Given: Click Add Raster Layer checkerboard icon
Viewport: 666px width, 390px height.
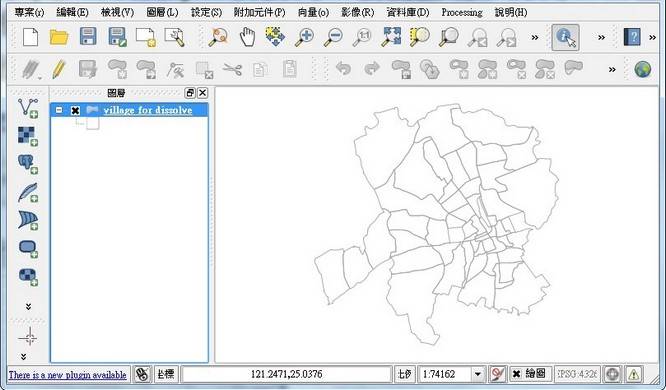Looking at the screenshot, I should click(28, 136).
